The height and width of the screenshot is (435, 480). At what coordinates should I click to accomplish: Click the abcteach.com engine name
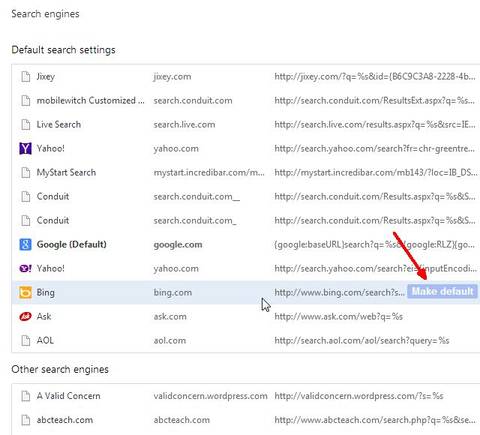(x=65, y=420)
